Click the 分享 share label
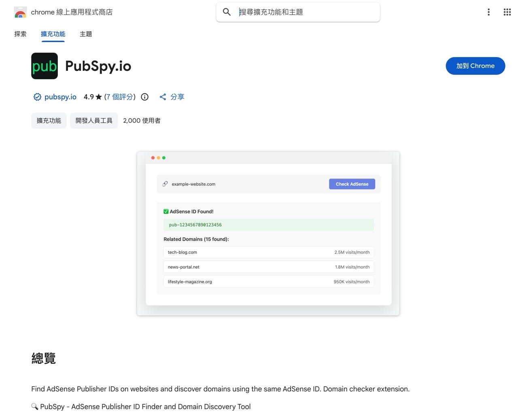Image resolution: width=518 pixels, height=420 pixels. [x=178, y=97]
